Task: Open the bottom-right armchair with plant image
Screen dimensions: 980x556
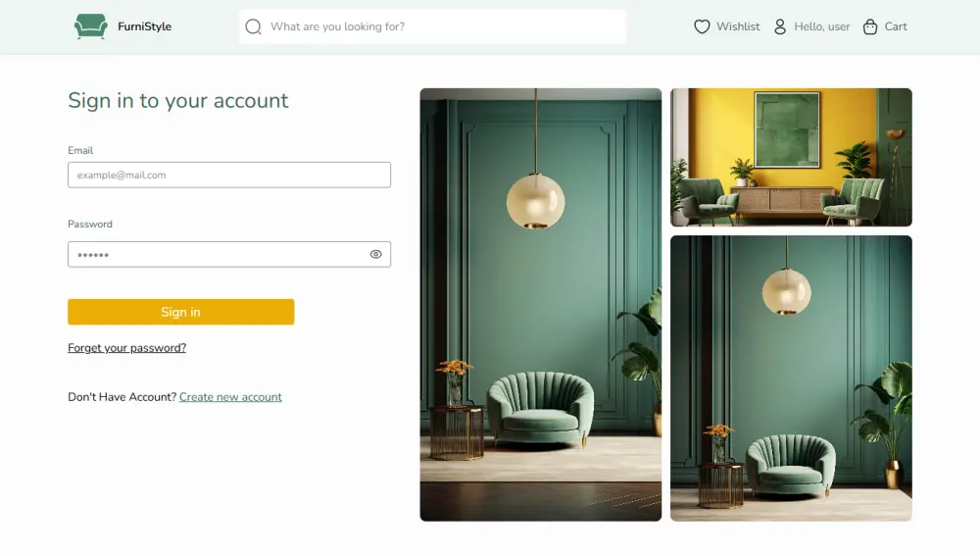Action: [x=791, y=379]
